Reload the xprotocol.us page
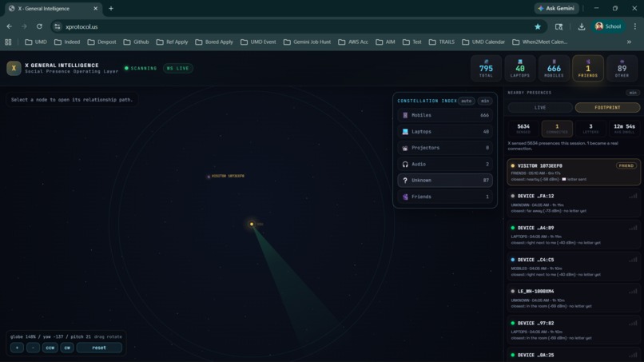The width and height of the screenshot is (644, 362). [x=39, y=26]
